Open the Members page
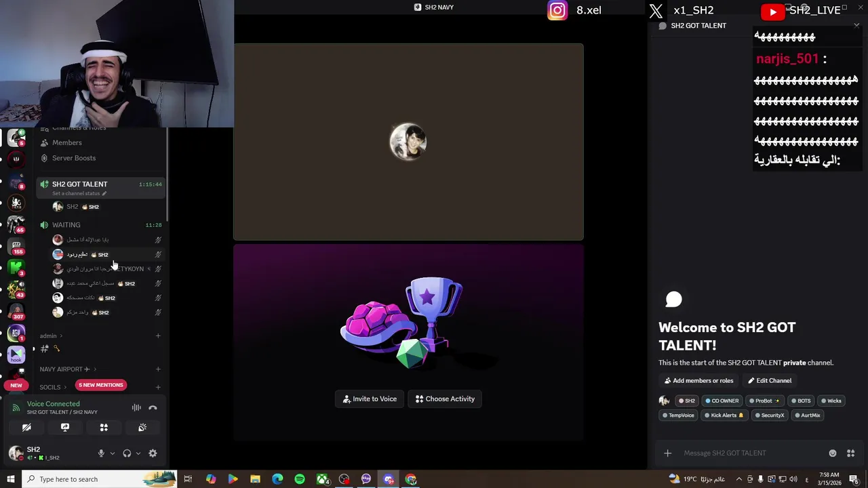This screenshot has width=868, height=488. coord(67,143)
